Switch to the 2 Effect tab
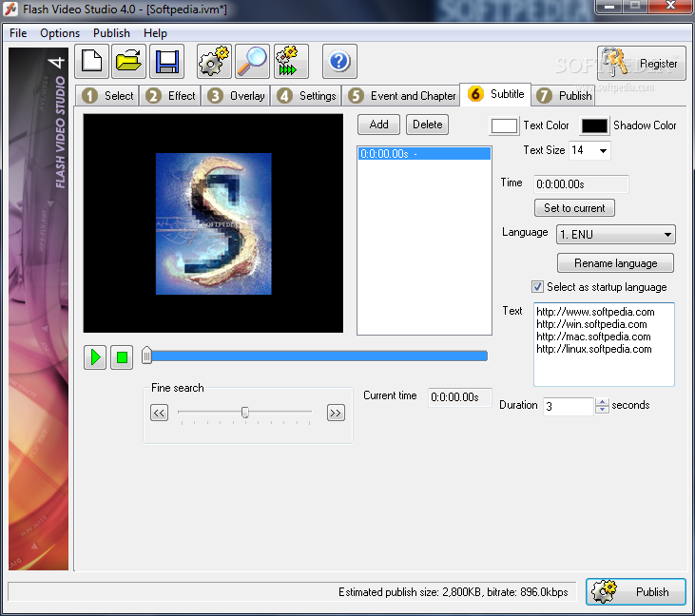The image size is (695, 616). click(x=170, y=96)
